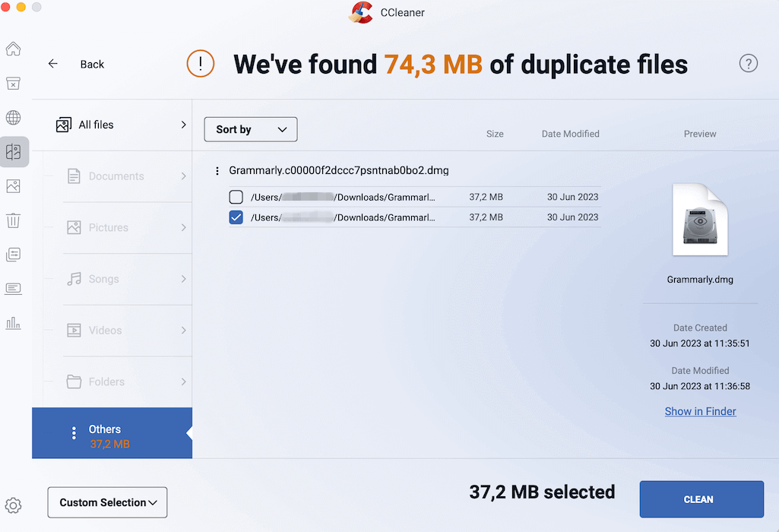The height and width of the screenshot is (532, 779).
Task: Select the photo analyzer icon in sidebar
Action: 13,185
